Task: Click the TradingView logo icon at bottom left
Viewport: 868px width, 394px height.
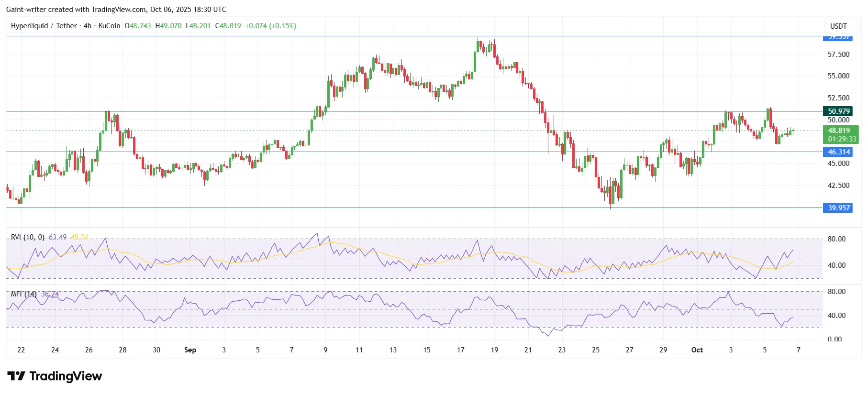Action: coord(16,376)
